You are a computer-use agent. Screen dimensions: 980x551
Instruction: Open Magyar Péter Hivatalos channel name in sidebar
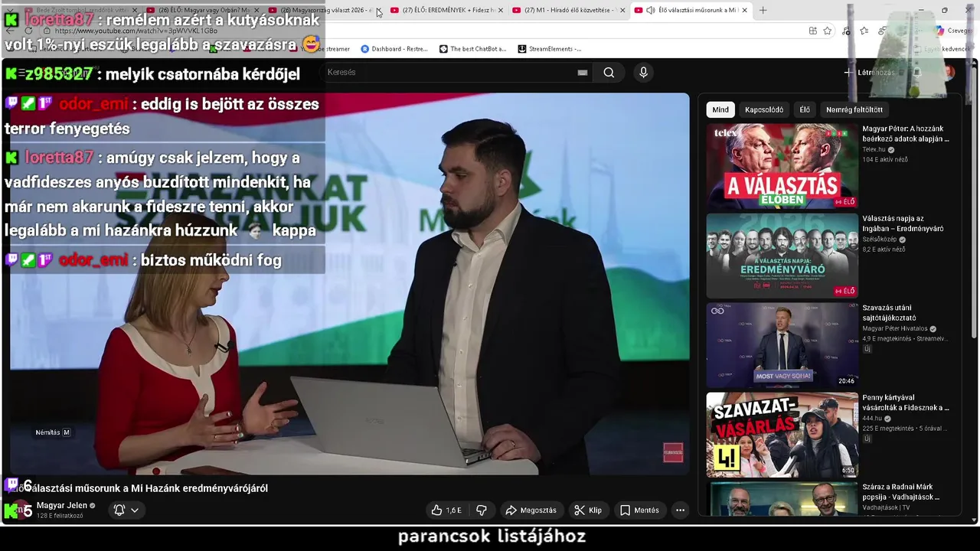pos(895,328)
